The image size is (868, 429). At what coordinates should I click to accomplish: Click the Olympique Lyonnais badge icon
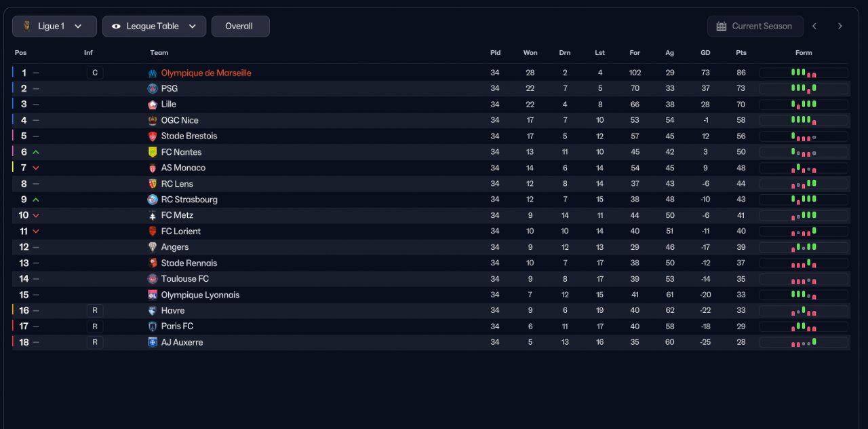pos(153,295)
